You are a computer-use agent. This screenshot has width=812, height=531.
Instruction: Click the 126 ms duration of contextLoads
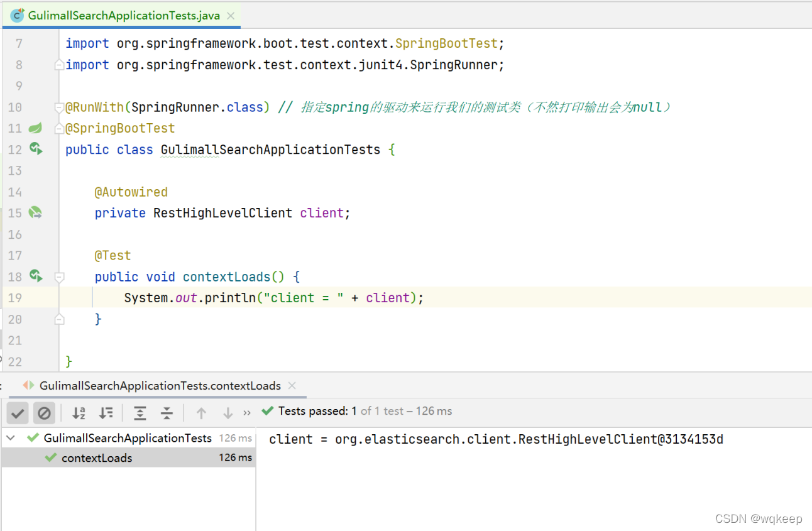(x=236, y=457)
